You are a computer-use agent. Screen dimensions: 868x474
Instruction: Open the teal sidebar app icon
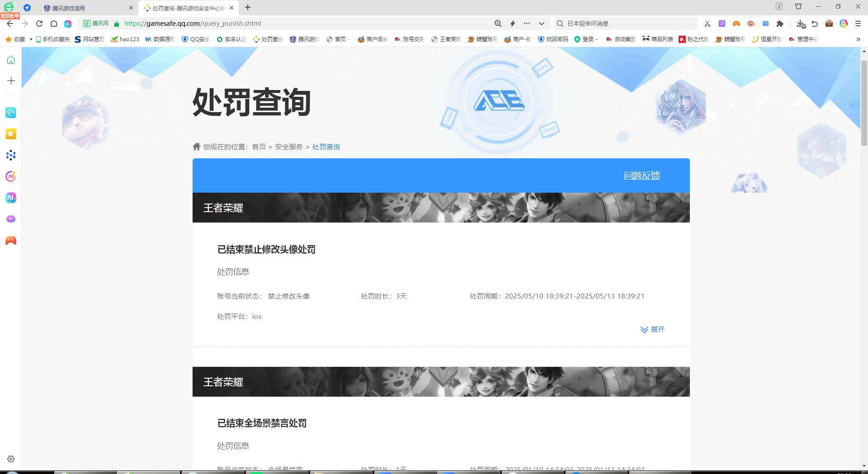tap(11, 113)
